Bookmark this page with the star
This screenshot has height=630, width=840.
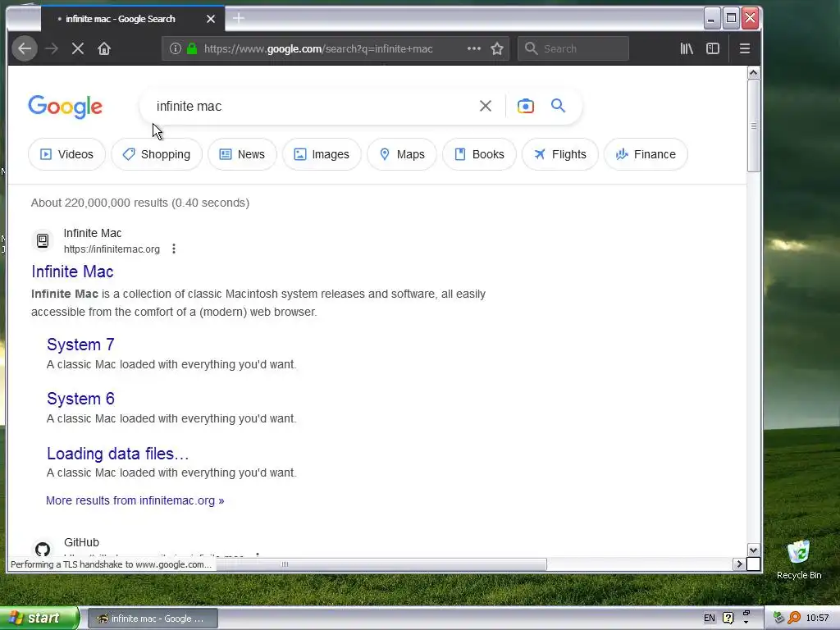[497, 48]
